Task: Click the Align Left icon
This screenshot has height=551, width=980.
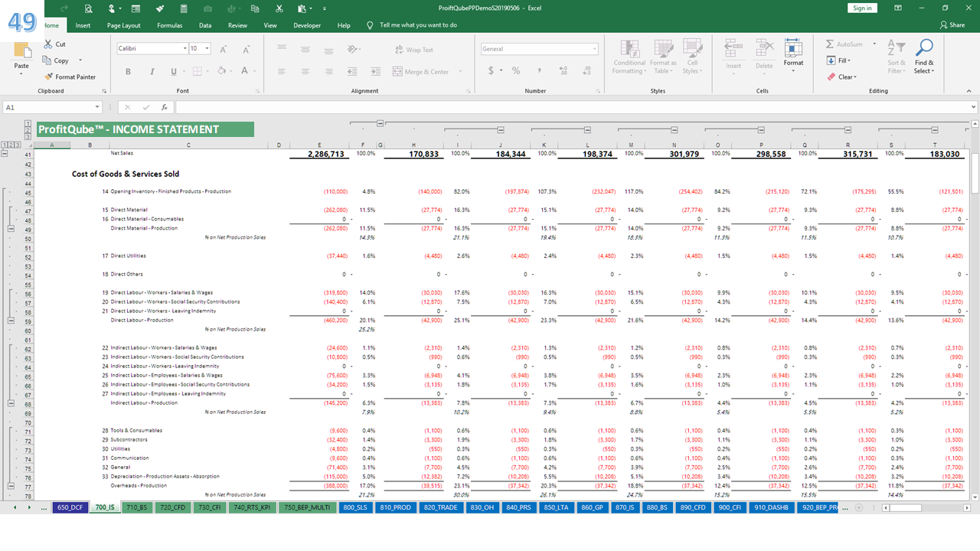Action: [x=282, y=71]
